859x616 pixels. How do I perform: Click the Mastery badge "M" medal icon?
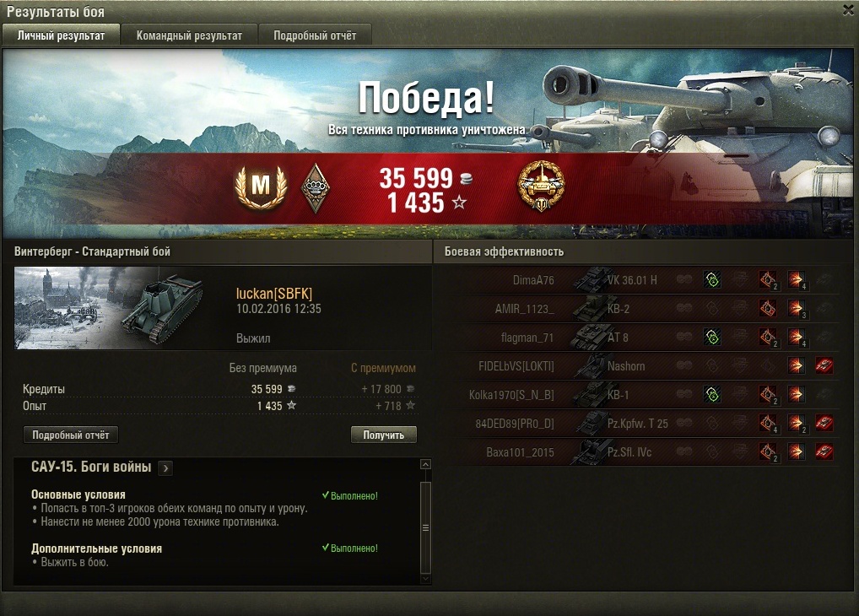point(261,186)
